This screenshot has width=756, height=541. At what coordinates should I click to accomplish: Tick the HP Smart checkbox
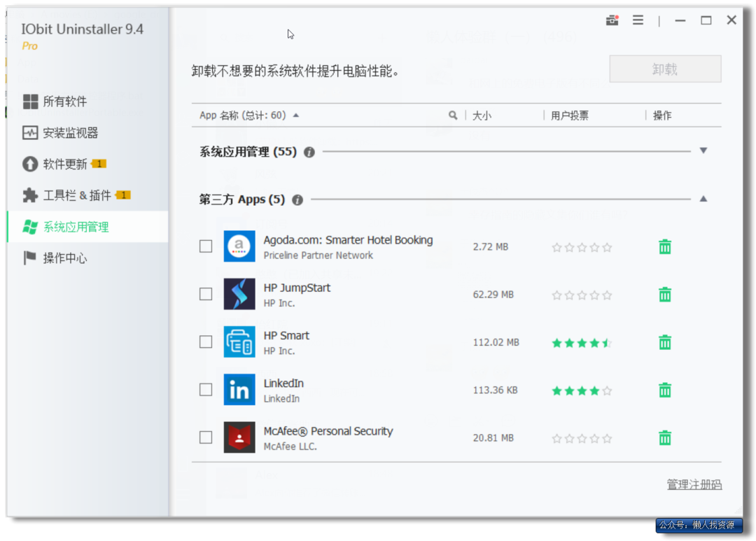click(x=206, y=342)
